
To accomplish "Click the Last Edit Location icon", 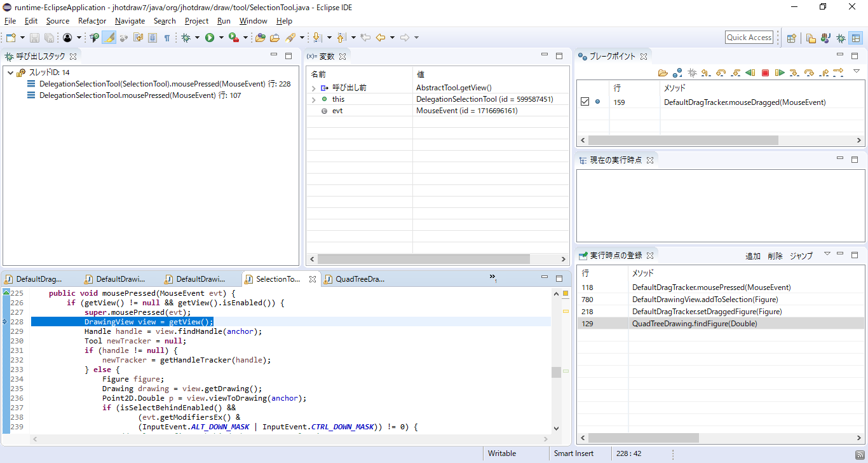I will (365, 38).
